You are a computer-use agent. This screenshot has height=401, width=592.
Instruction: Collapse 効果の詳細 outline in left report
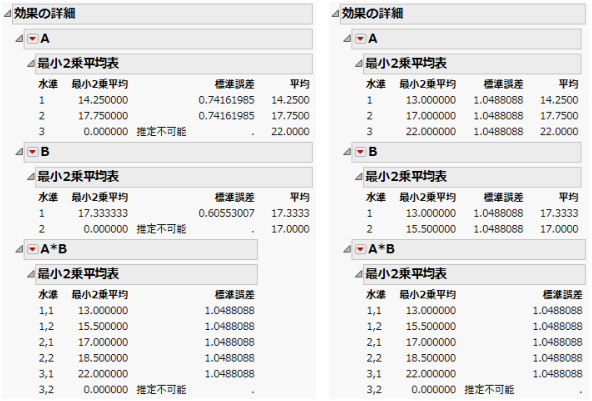tap(8, 14)
